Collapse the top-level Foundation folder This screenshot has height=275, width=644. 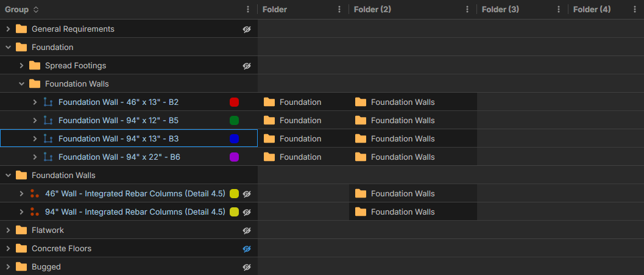pyautogui.click(x=8, y=48)
